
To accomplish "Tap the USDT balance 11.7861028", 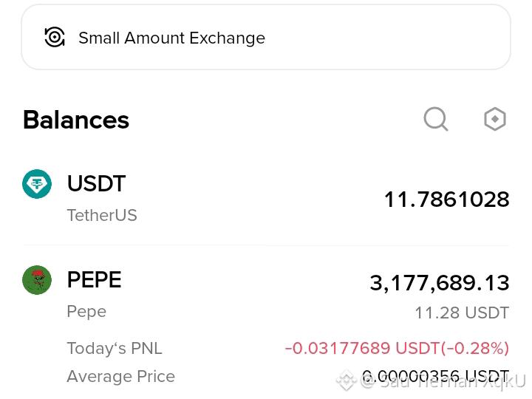I will pos(446,199).
